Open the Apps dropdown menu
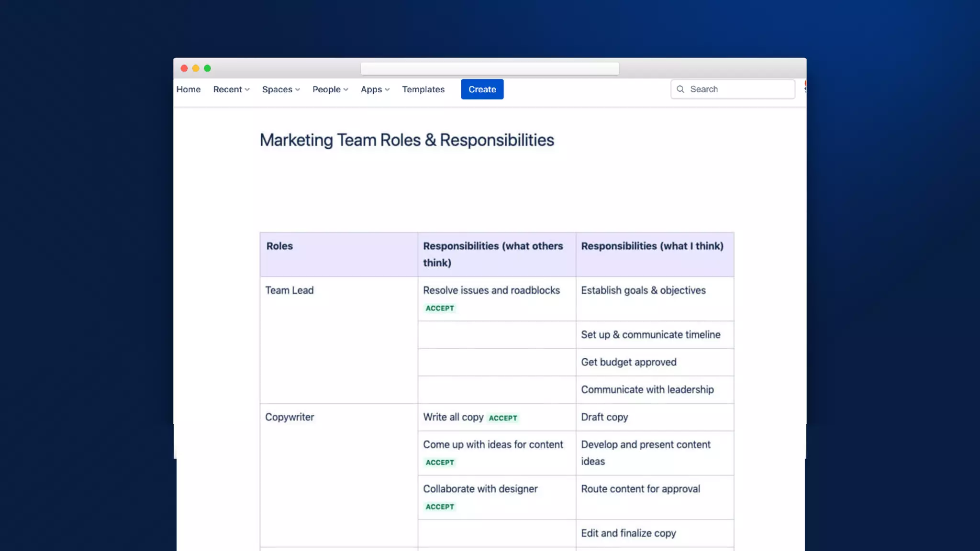Image resolution: width=980 pixels, height=551 pixels. pos(375,89)
